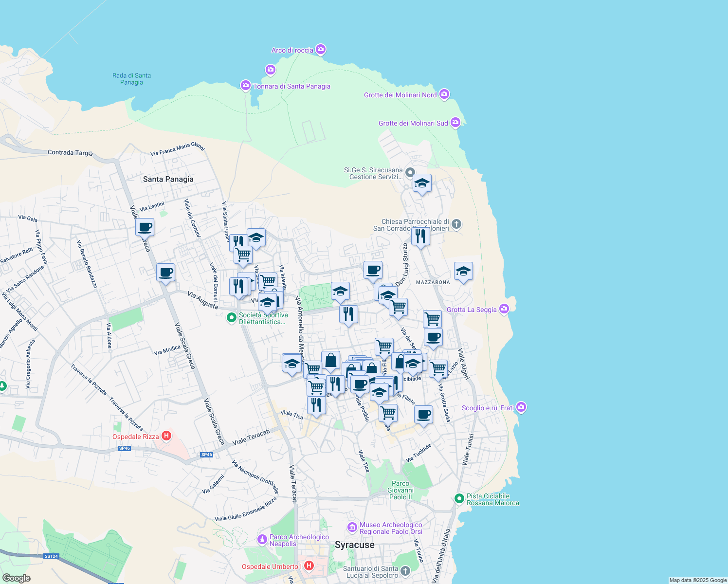The image size is (728, 584).
Task: Select school marker left of Via Antonello da Messina
Action: point(291,364)
